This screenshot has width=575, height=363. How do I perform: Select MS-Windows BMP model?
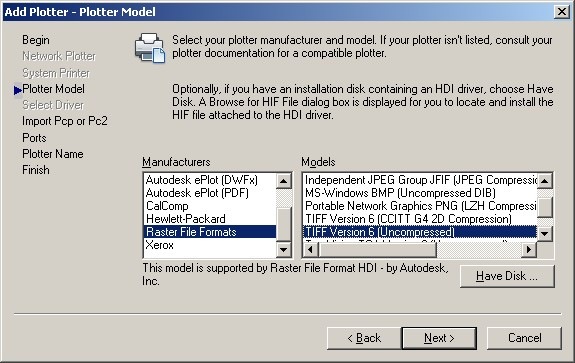pos(420,193)
